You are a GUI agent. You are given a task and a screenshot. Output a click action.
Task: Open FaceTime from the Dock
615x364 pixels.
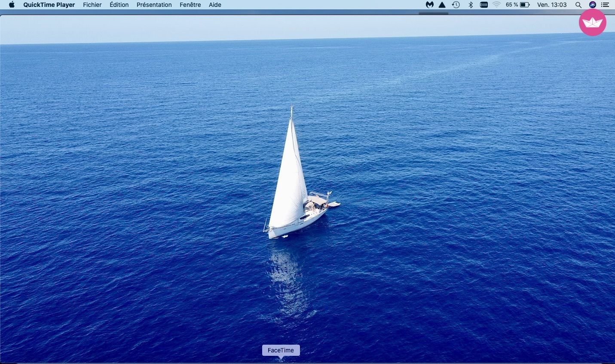click(281, 361)
